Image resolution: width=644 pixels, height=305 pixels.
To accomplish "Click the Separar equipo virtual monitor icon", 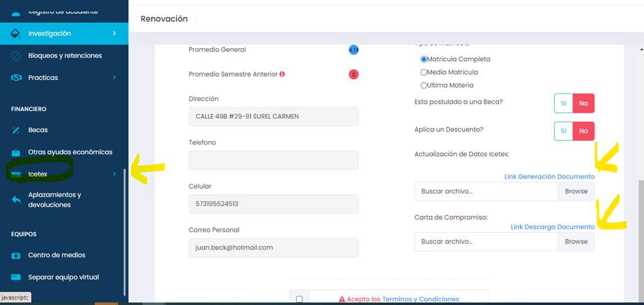I will pos(16,277).
